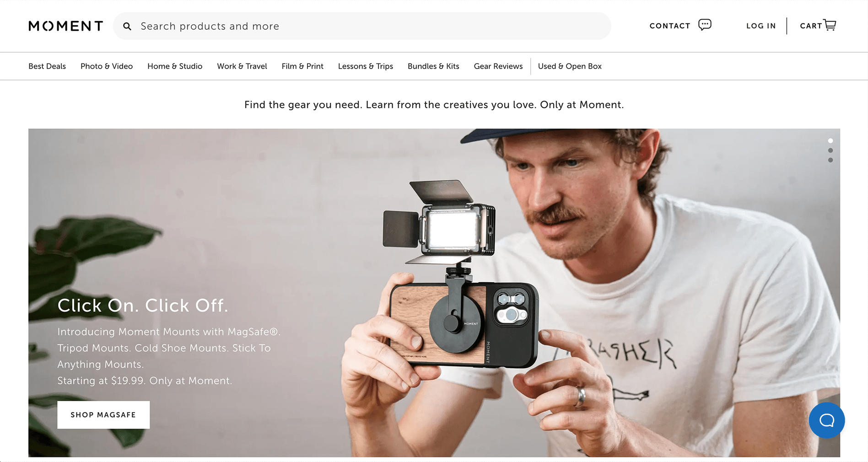
Task: Open the Gear Reviews link
Action: tap(498, 66)
